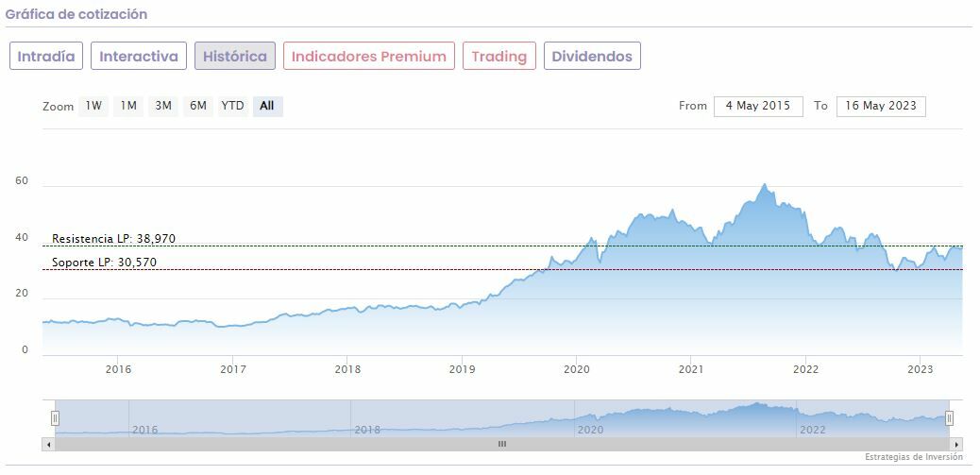Click the navigator left range handle
This screenshot has width=980, height=475.
coord(55,417)
